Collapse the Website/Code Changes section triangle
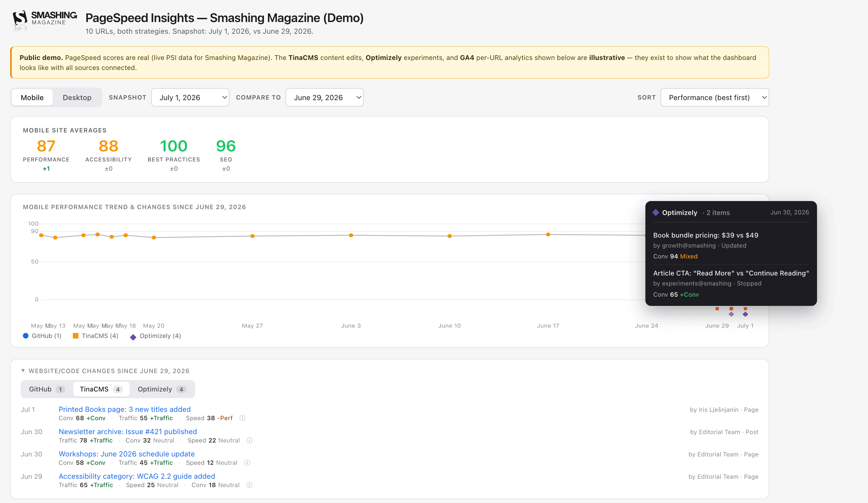868x503 pixels. click(23, 371)
